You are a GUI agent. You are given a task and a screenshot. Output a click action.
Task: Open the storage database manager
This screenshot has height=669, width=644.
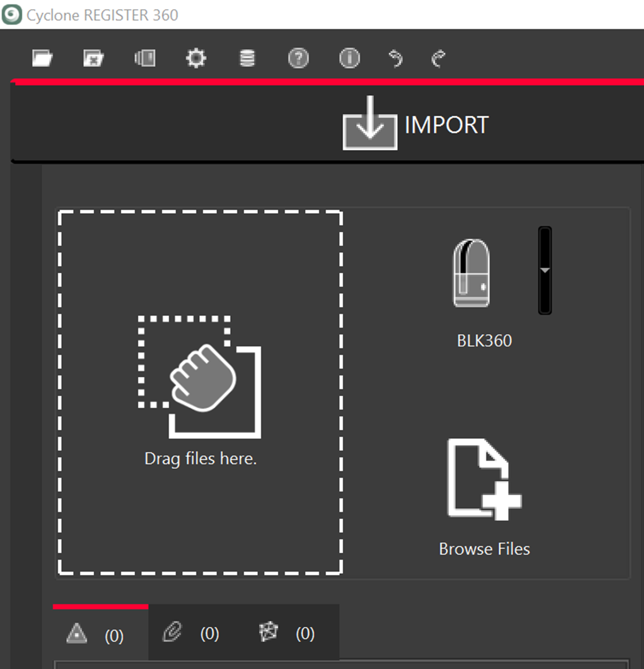click(x=247, y=58)
